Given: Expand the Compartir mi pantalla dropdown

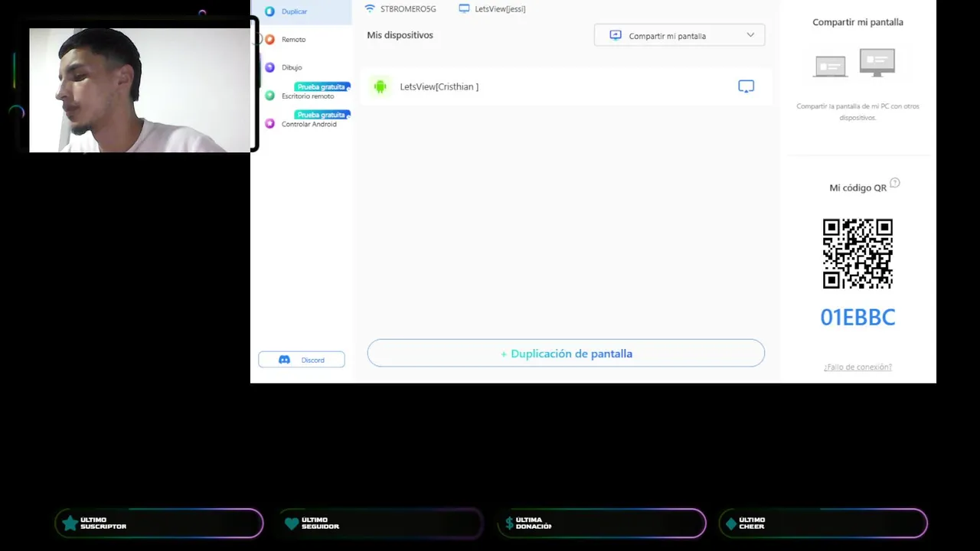Looking at the screenshot, I should coord(679,35).
